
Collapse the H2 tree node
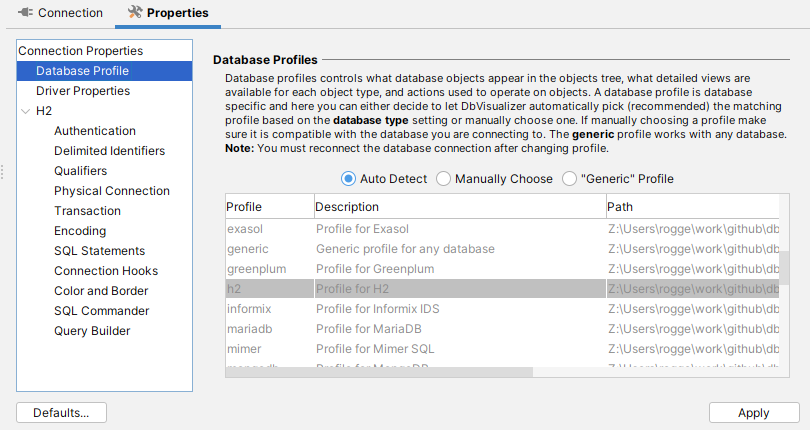(x=25, y=111)
